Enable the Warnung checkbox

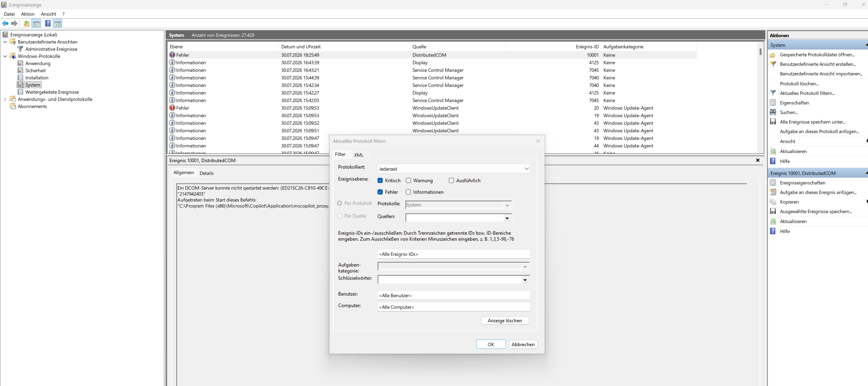408,180
